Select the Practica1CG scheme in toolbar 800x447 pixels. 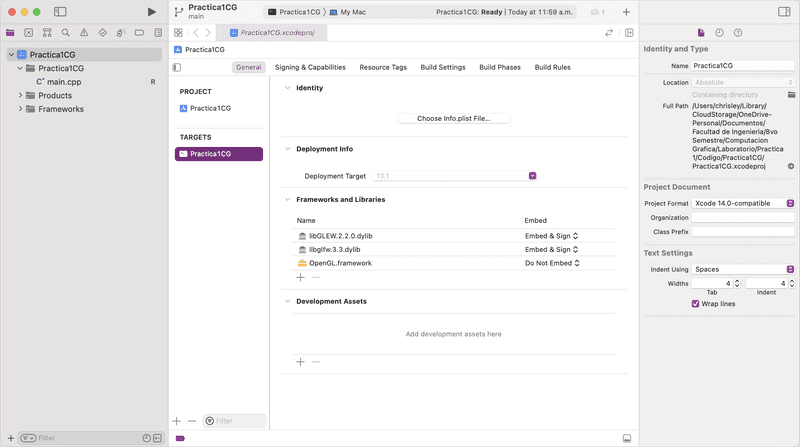coord(294,12)
